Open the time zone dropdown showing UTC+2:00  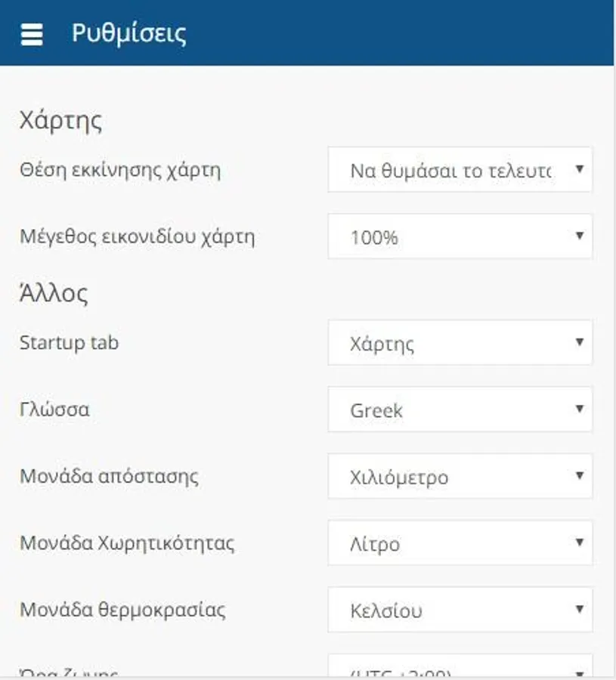(x=460, y=669)
